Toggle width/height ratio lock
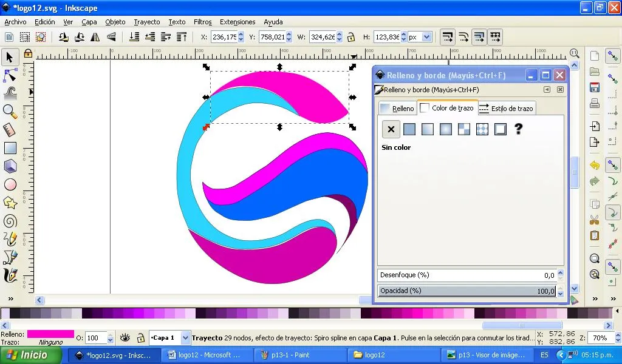 point(350,37)
